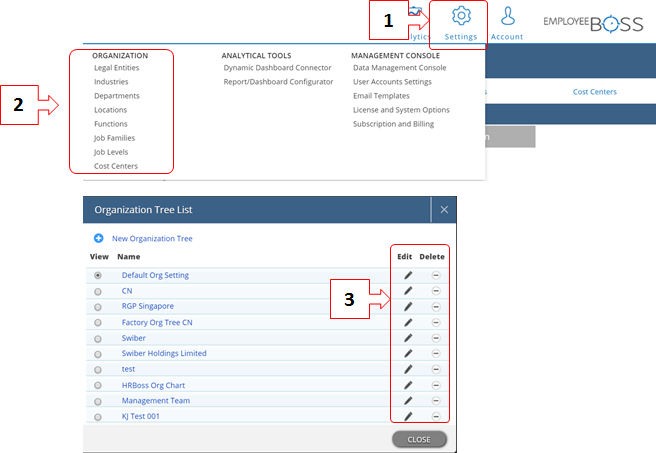Open Data Management Console
The image size is (656, 453).
[x=400, y=68]
